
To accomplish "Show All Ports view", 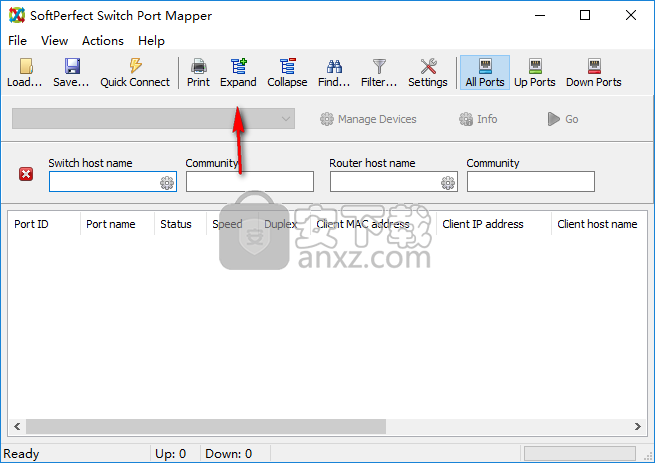I will [485, 73].
